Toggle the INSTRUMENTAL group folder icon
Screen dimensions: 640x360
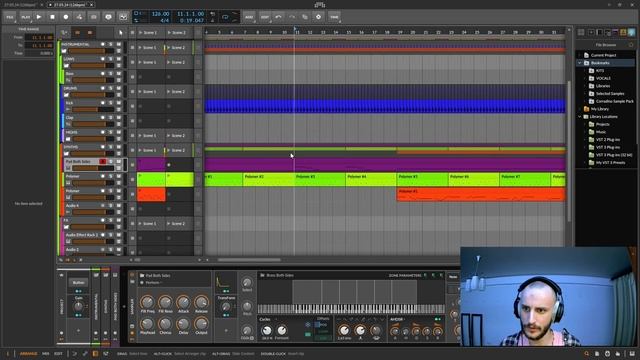tap(65, 51)
